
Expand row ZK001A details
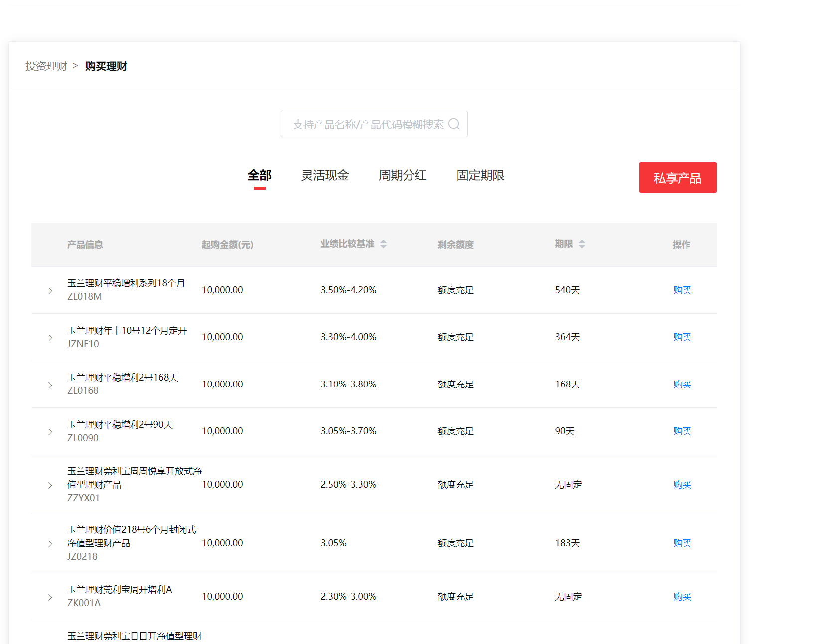[50, 597]
